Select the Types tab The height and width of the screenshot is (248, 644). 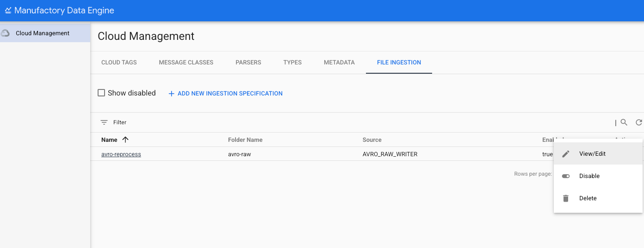(x=292, y=62)
